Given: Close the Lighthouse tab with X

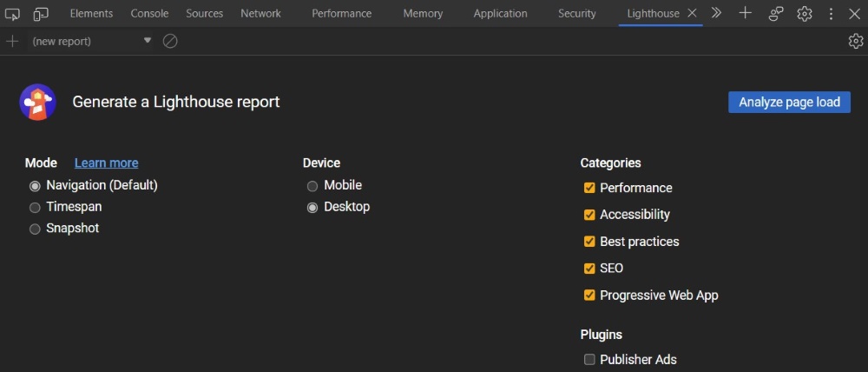Looking at the screenshot, I should pyautogui.click(x=692, y=13).
